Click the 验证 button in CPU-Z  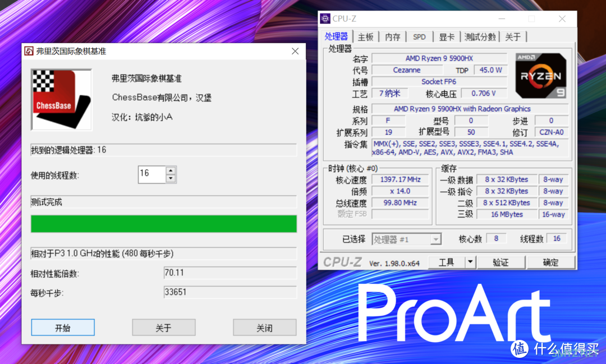(x=501, y=262)
